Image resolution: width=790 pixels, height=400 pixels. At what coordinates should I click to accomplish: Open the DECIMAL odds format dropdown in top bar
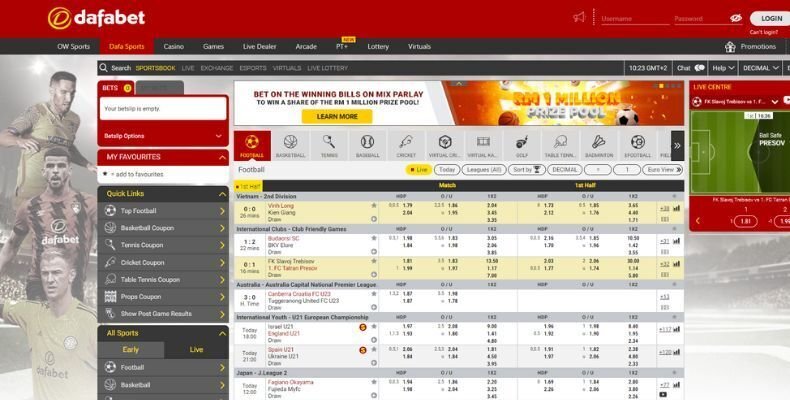tap(761, 68)
